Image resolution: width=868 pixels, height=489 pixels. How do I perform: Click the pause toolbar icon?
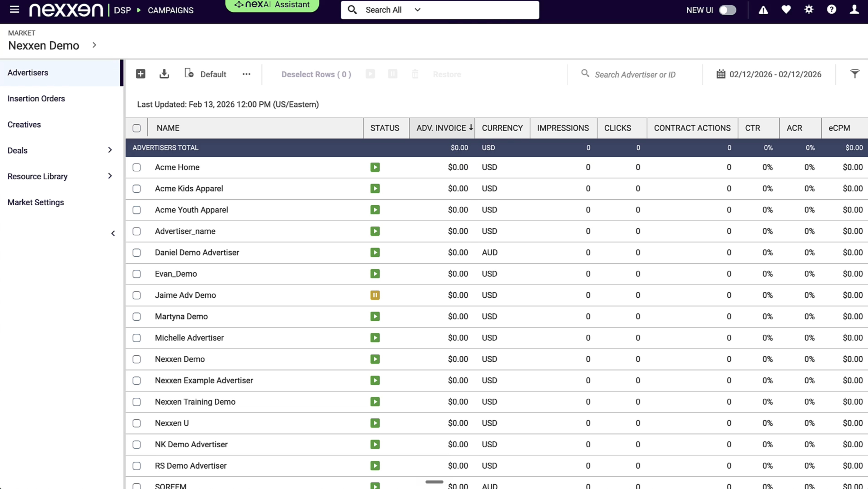coord(392,74)
